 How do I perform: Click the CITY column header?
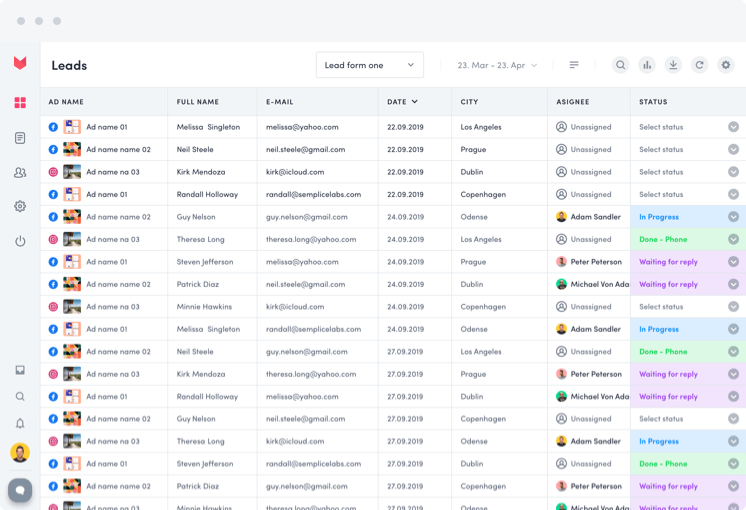[469, 102]
